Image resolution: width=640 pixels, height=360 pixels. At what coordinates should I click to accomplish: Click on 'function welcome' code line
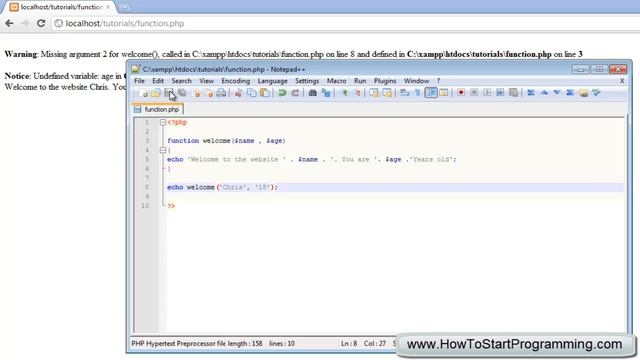click(226, 141)
